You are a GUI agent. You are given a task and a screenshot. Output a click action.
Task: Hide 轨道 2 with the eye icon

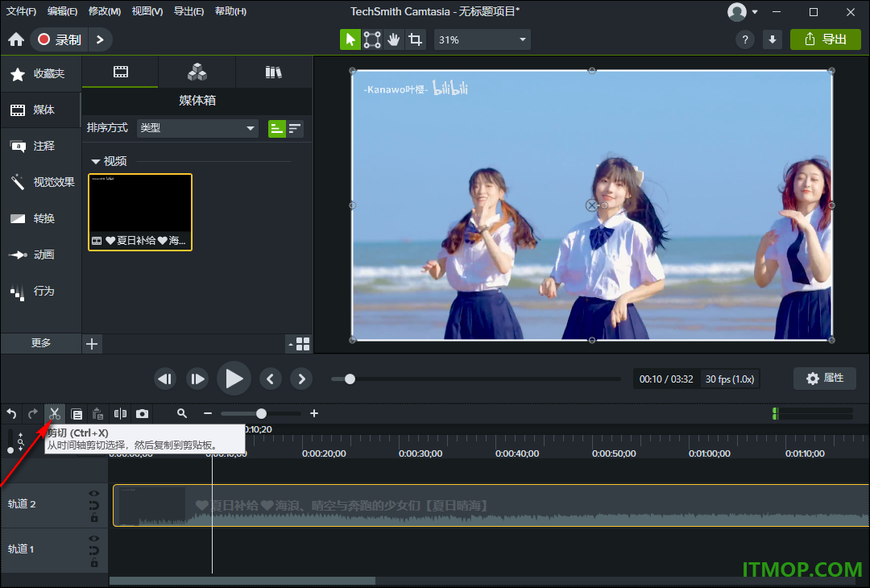pos(94,493)
